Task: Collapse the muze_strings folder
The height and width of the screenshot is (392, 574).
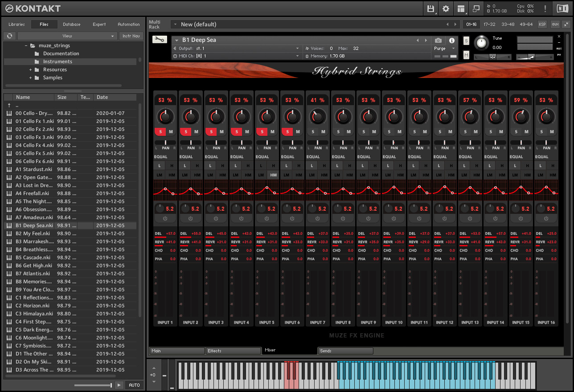Action: (x=25, y=45)
